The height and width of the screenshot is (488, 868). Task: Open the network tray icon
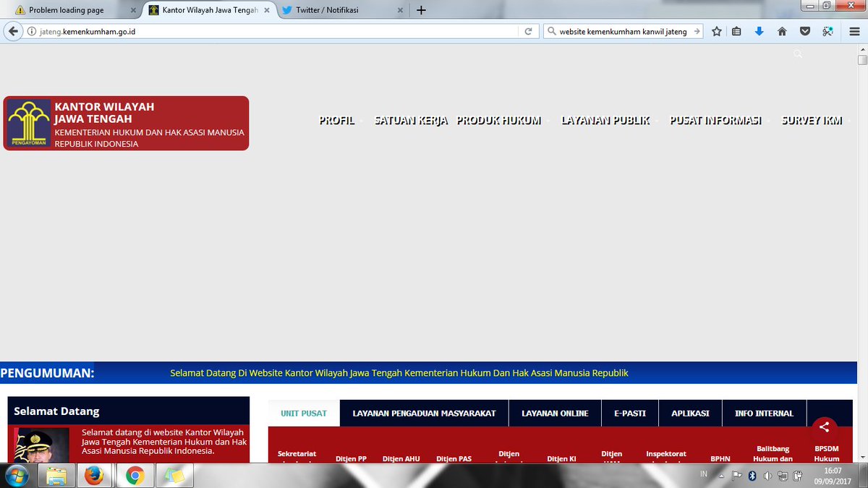point(783,476)
